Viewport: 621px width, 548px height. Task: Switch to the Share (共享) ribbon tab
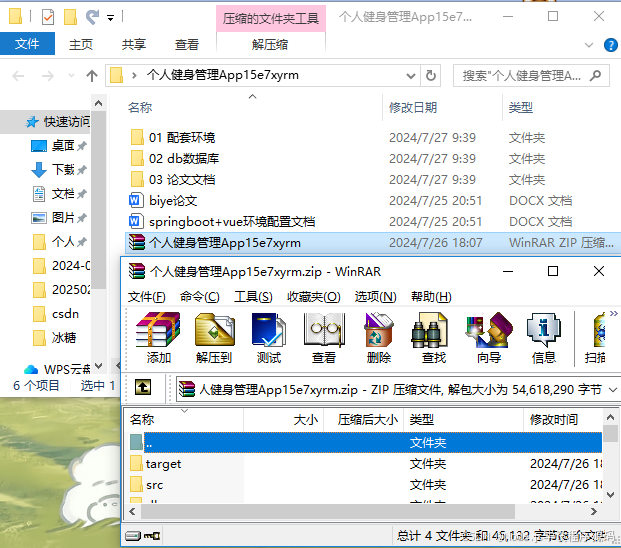(x=134, y=44)
